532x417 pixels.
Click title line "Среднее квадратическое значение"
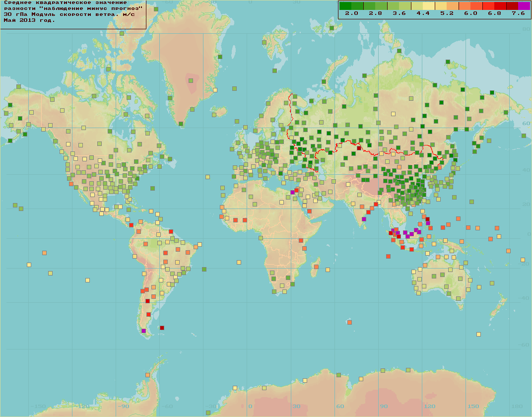tap(65, 2)
